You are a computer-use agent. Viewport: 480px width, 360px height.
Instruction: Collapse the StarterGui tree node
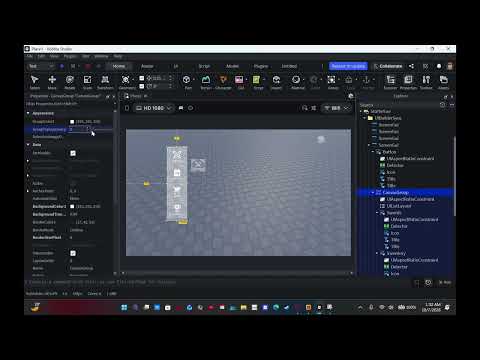(361, 111)
